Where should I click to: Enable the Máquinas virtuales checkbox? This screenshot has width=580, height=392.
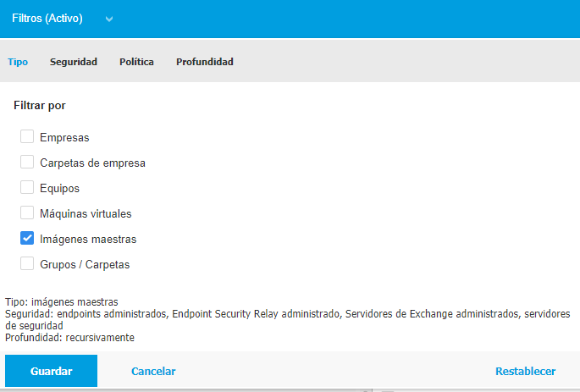click(x=27, y=213)
